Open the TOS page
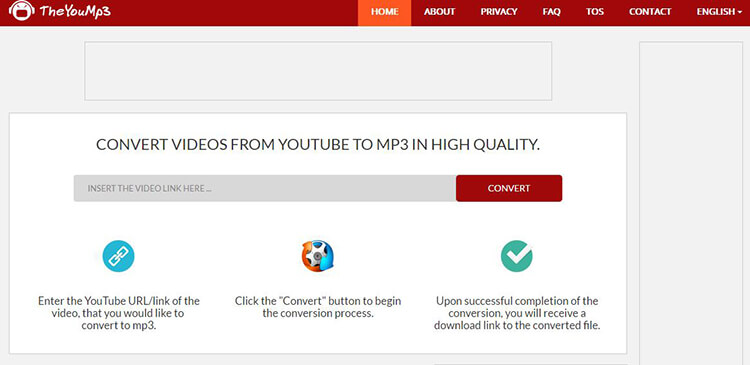This screenshot has height=365, width=750. (x=595, y=12)
